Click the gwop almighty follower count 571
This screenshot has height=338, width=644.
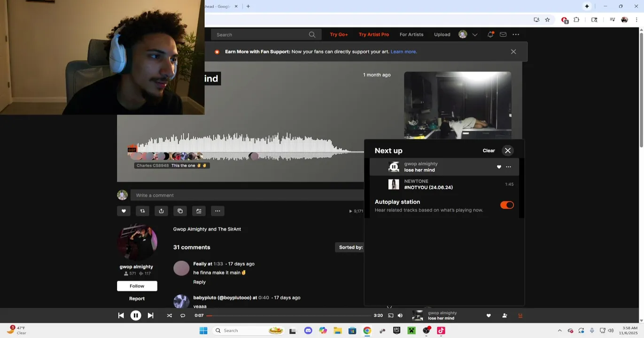coord(130,274)
